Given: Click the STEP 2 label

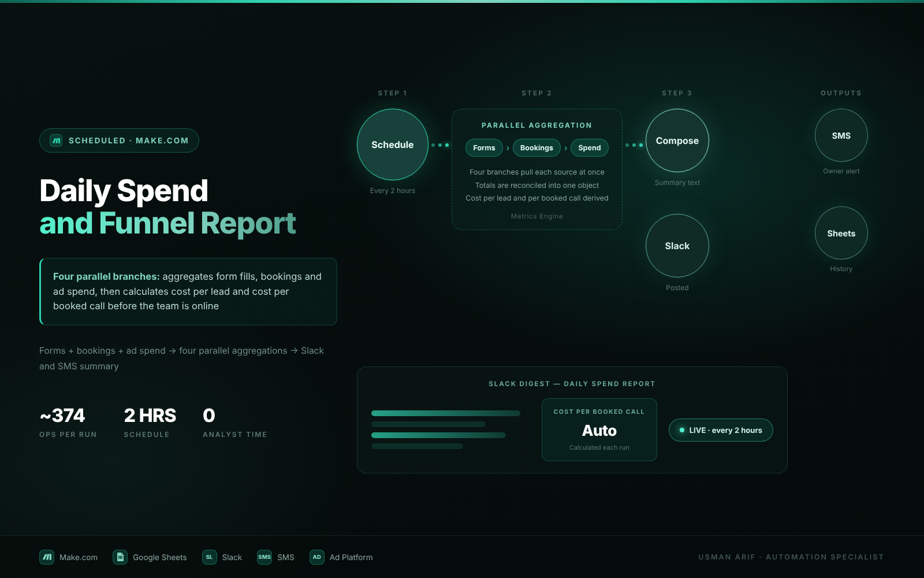Looking at the screenshot, I should pos(536,93).
